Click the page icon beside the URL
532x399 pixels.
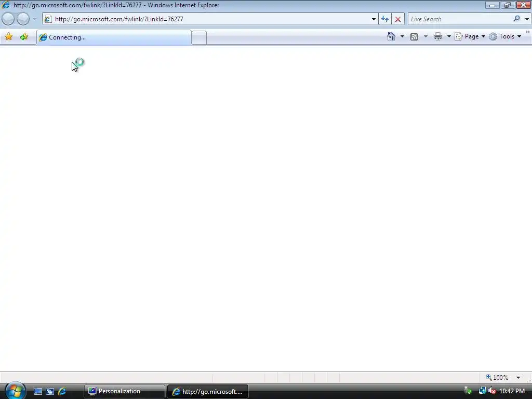click(x=48, y=19)
